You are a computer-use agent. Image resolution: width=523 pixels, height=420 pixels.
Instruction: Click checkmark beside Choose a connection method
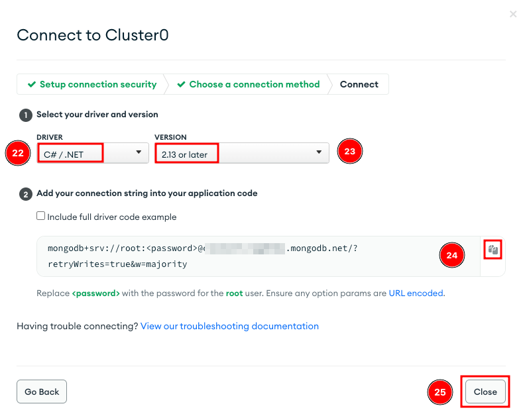(181, 84)
